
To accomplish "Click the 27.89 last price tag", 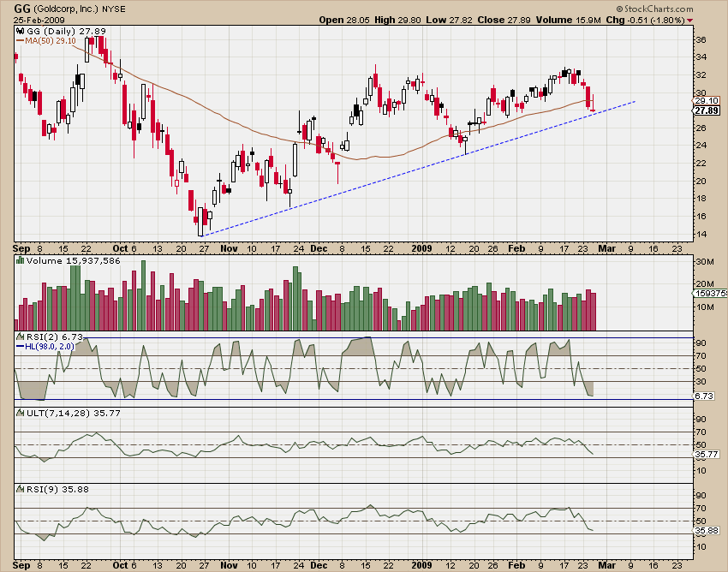I will tap(707, 110).
